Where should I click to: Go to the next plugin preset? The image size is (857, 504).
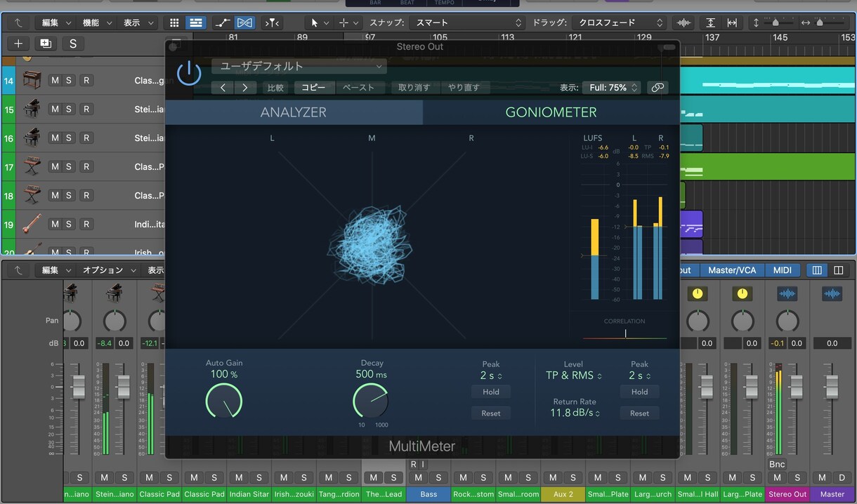(x=244, y=88)
